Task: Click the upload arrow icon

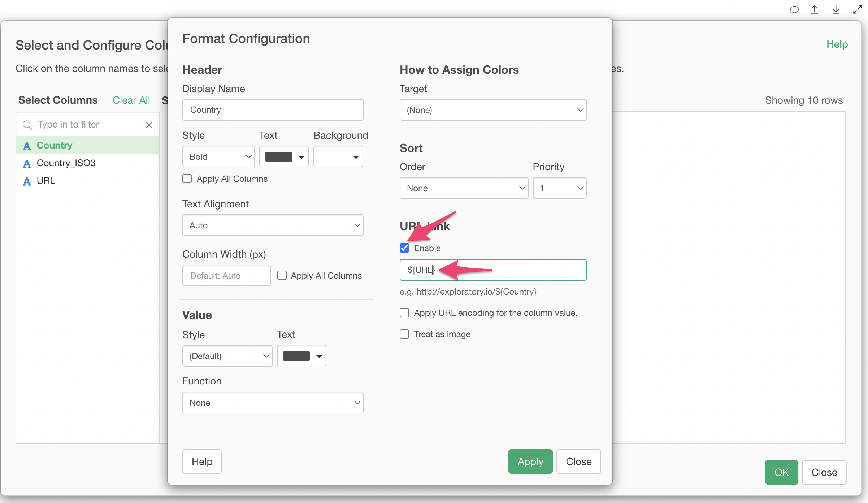Action: [815, 10]
